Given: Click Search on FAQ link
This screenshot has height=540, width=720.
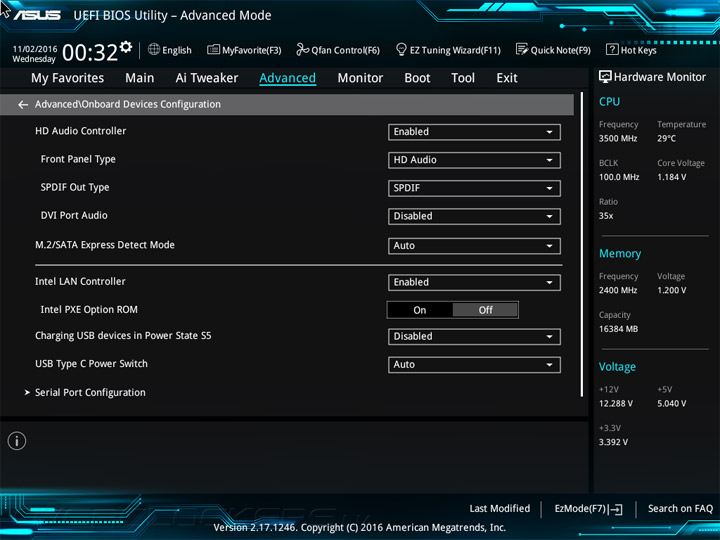Looking at the screenshot, I should 681,508.
